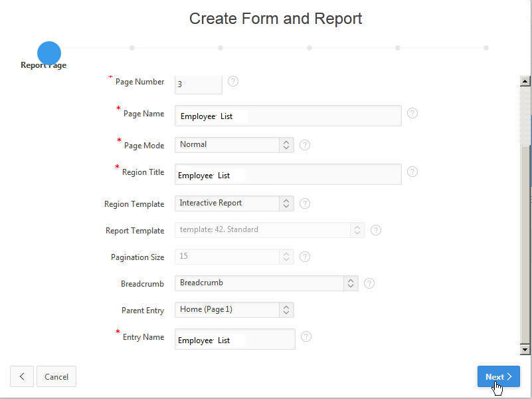Focus the Entry Name input field

234,339
